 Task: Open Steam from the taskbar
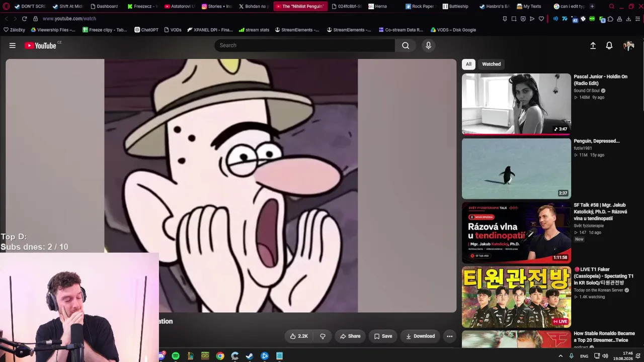tap(250, 356)
